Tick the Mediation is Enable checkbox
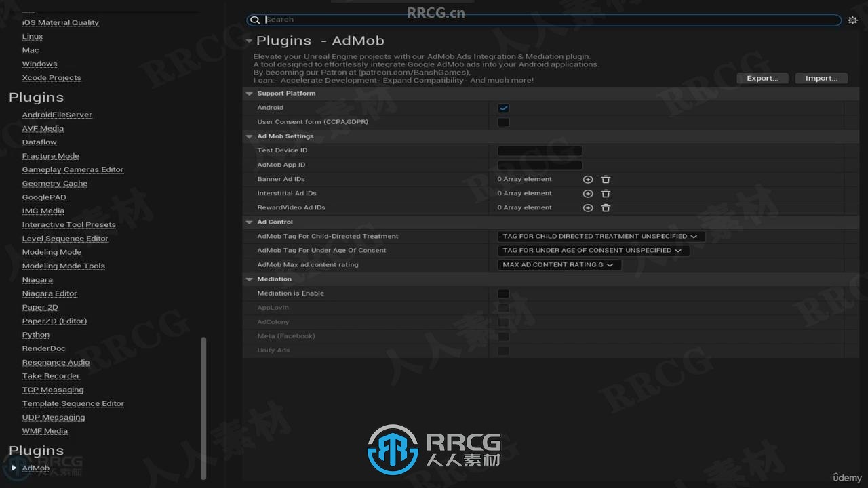 (503, 293)
